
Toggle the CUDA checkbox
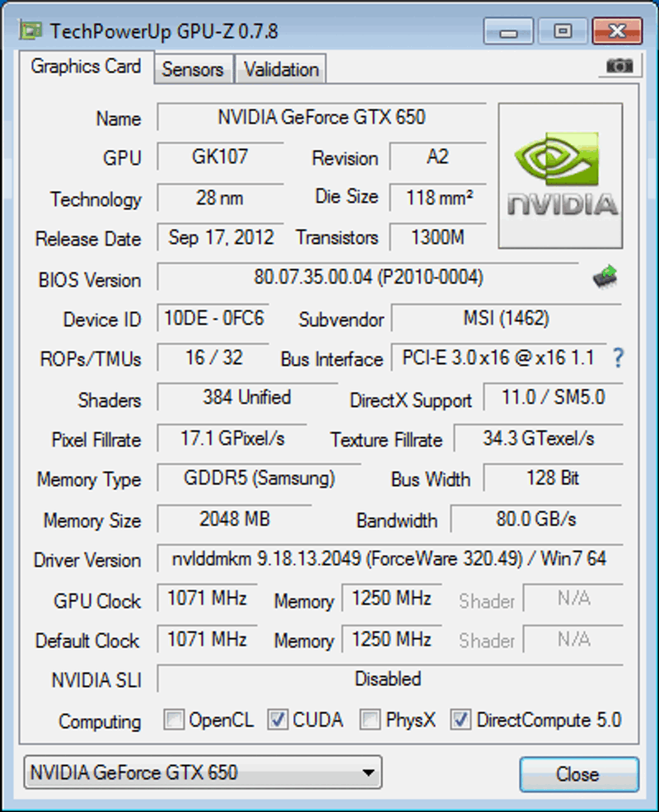tap(277, 719)
